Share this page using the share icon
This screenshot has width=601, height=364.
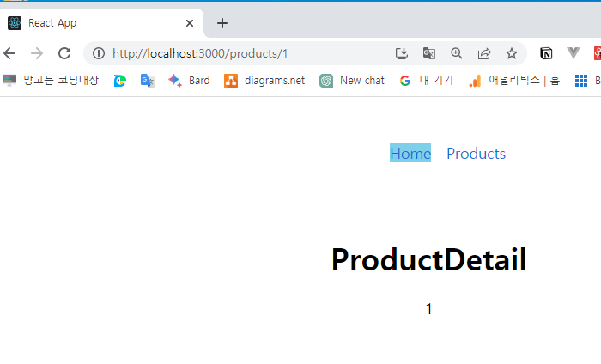[x=484, y=53]
